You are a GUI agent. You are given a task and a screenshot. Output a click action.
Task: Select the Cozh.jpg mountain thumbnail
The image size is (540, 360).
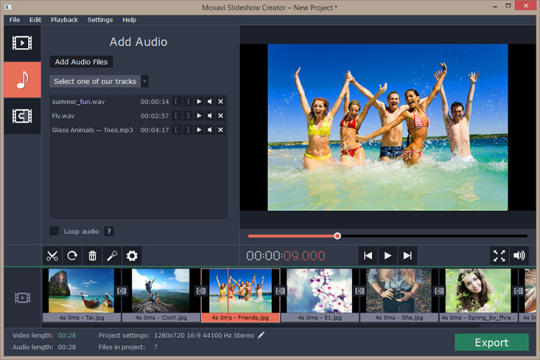click(160, 291)
